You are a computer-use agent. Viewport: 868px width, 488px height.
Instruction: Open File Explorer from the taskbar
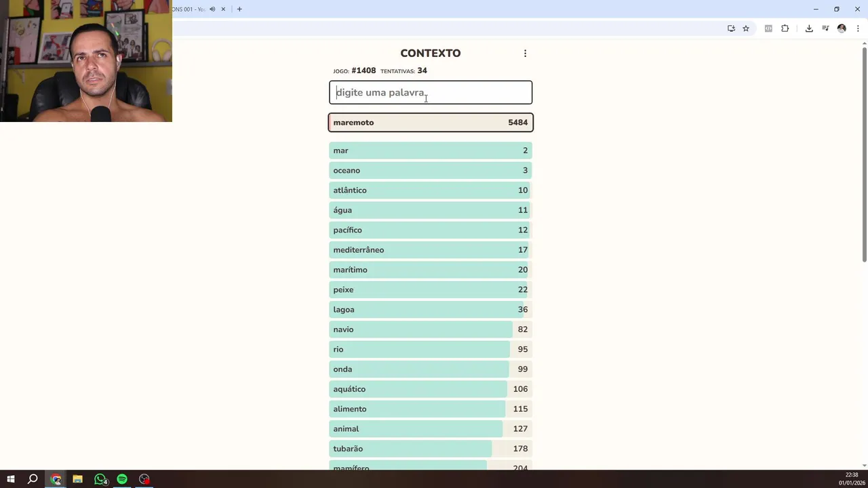pyautogui.click(x=77, y=479)
